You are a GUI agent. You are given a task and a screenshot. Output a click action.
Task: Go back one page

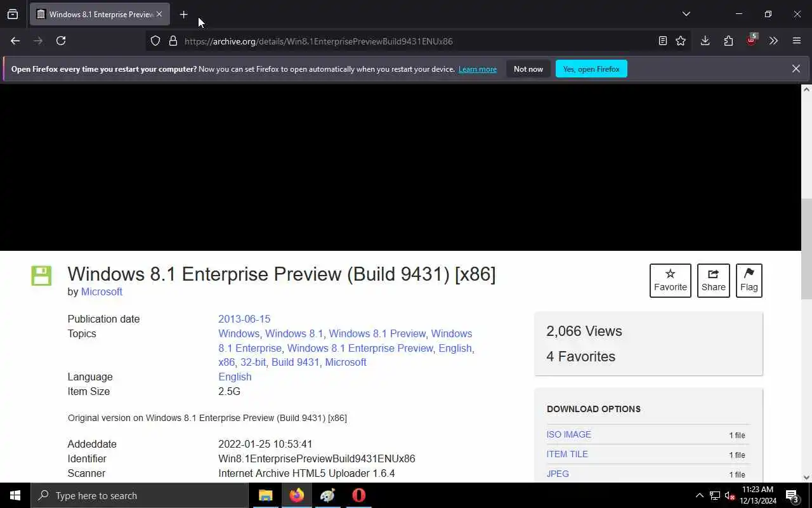coord(15,41)
